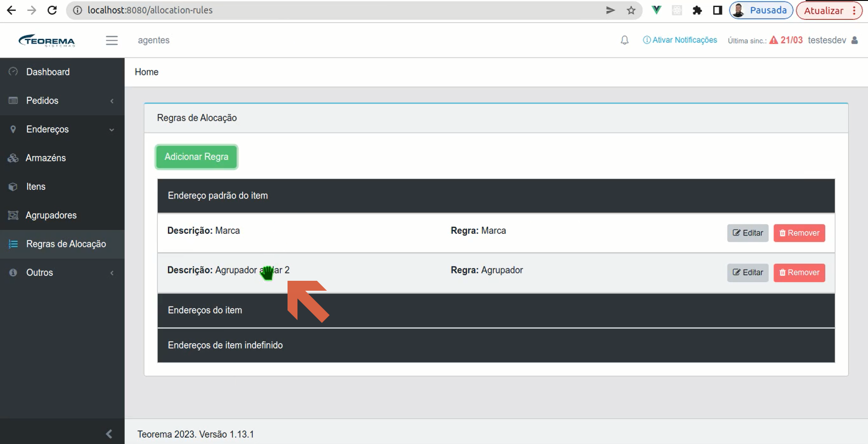Click the sync warning triangle icon
The width and height of the screenshot is (868, 444).
tap(774, 40)
